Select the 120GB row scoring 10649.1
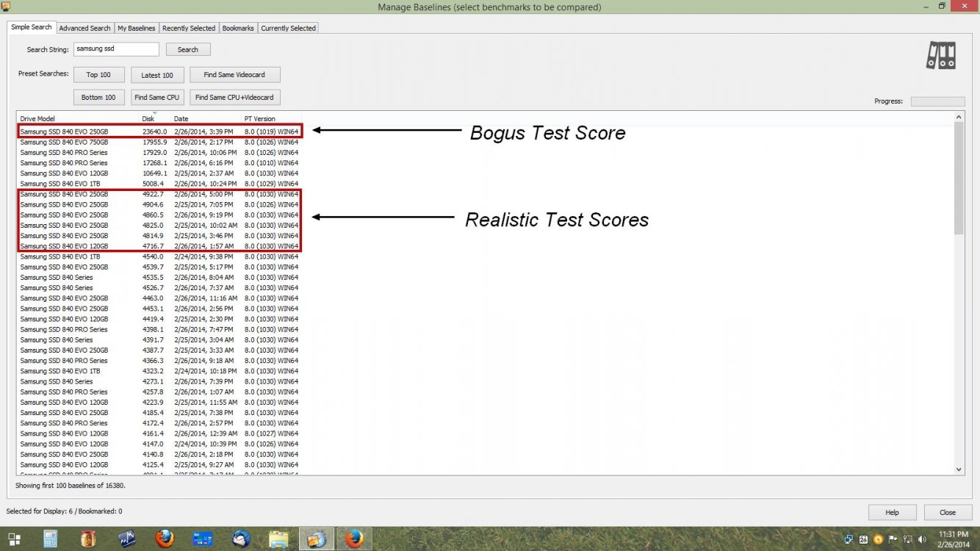The height and width of the screenshot is (551, 980). pos(159,173)
